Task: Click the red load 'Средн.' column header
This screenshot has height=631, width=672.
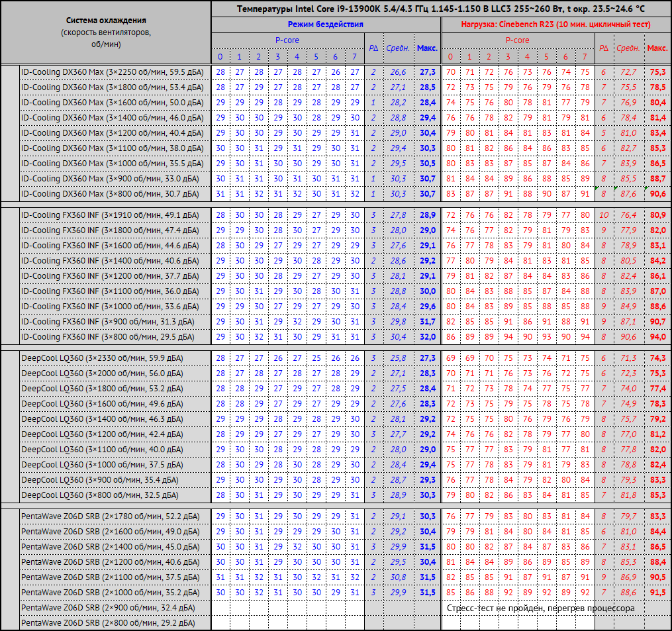Action: (628, 48)
